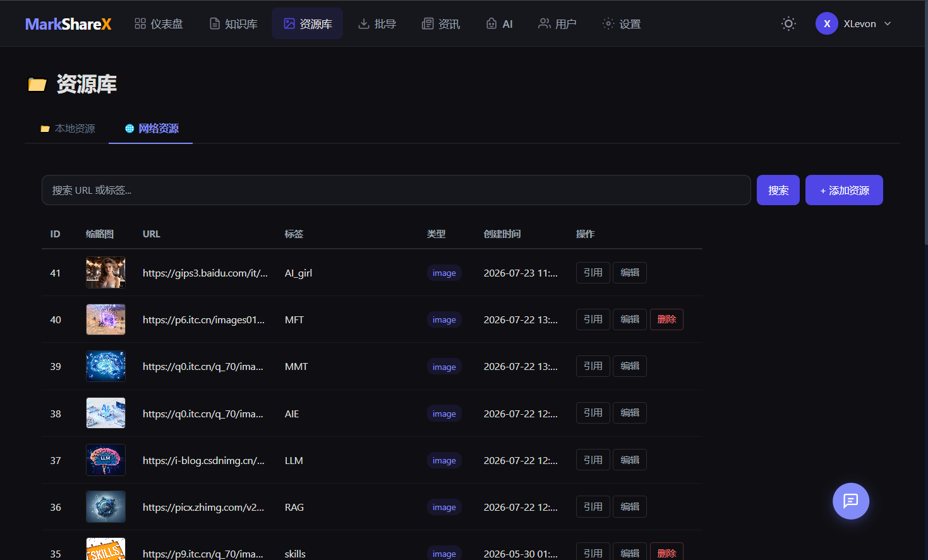The image size is (928, 560).
Task: Expand the XLevon user dropdown
Action: 854,24
